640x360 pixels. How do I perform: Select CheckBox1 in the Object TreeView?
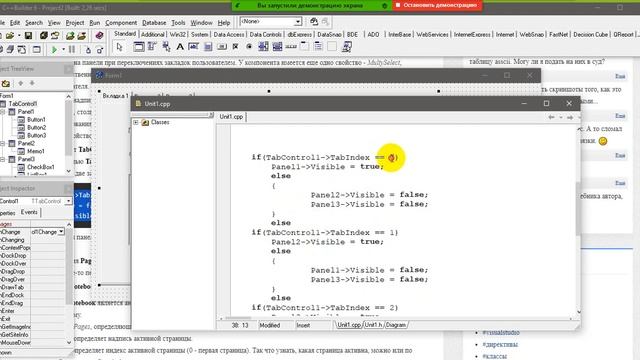(x=41, y=167)
